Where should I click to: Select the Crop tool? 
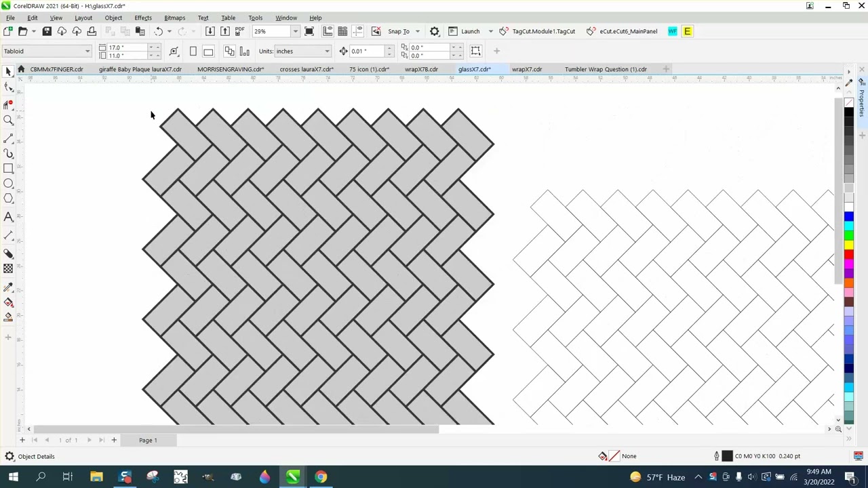tap(8, 104)
